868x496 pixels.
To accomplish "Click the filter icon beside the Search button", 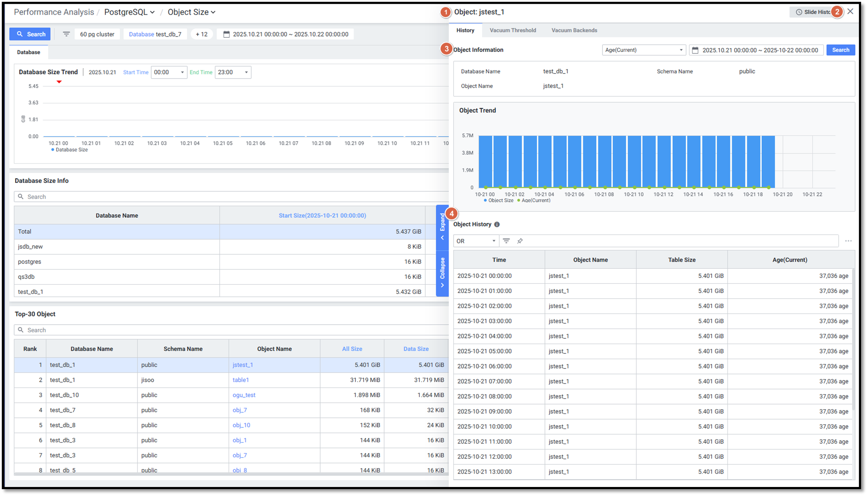I will pos(66,34).
